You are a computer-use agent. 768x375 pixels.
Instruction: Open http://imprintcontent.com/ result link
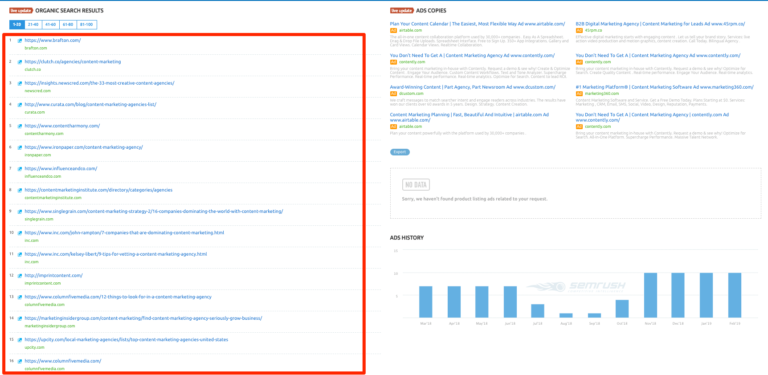click(x=54, y=275)
